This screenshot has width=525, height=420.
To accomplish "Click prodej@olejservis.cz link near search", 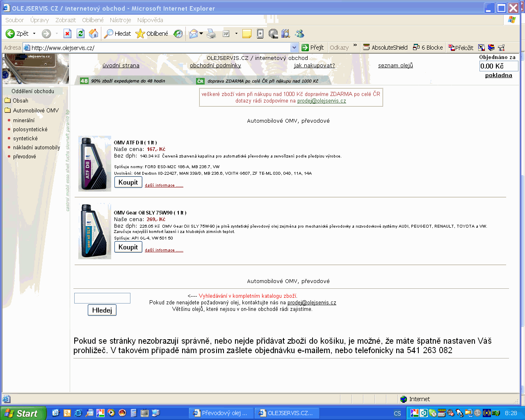I will click(312, 302).
